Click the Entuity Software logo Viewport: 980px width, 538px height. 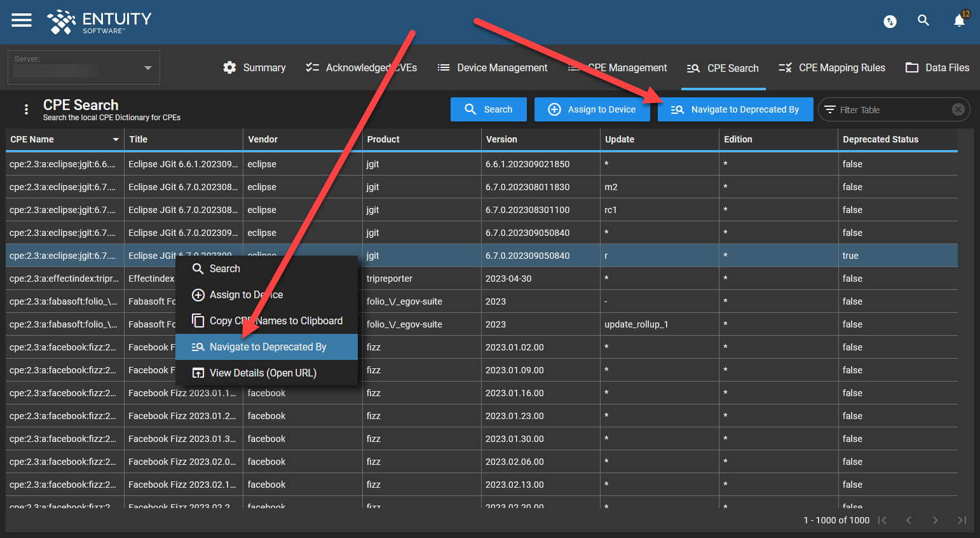pos(99,22)
